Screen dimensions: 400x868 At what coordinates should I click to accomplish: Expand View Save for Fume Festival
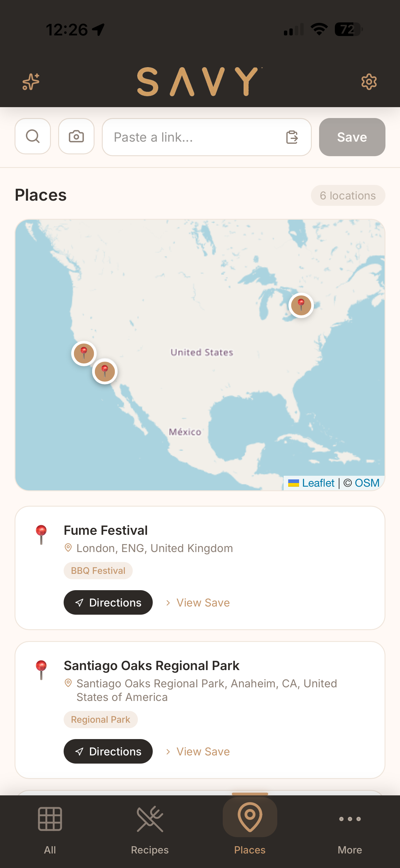(198, 603)
